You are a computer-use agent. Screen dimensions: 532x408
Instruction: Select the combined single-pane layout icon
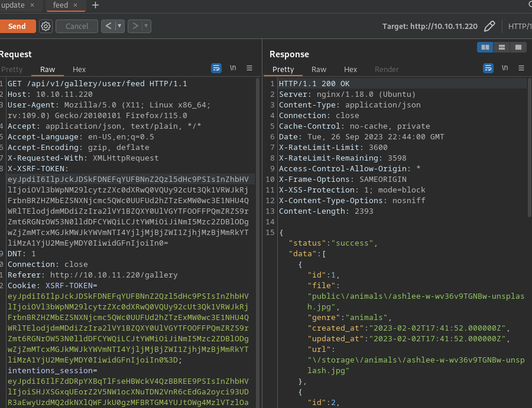click(518, 47)
